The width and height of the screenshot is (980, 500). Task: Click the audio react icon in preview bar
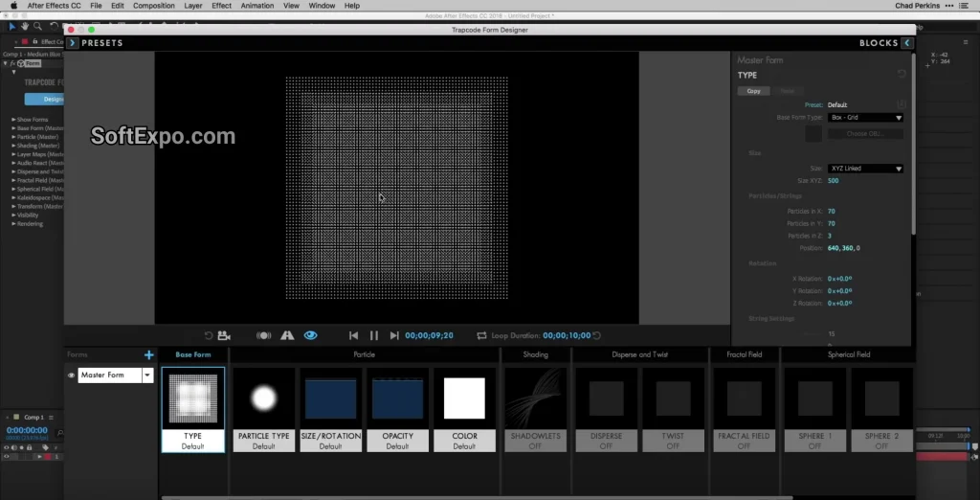263,335
